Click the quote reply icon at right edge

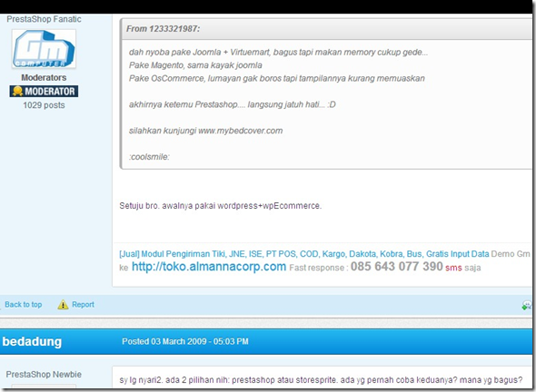pos(527,305)
